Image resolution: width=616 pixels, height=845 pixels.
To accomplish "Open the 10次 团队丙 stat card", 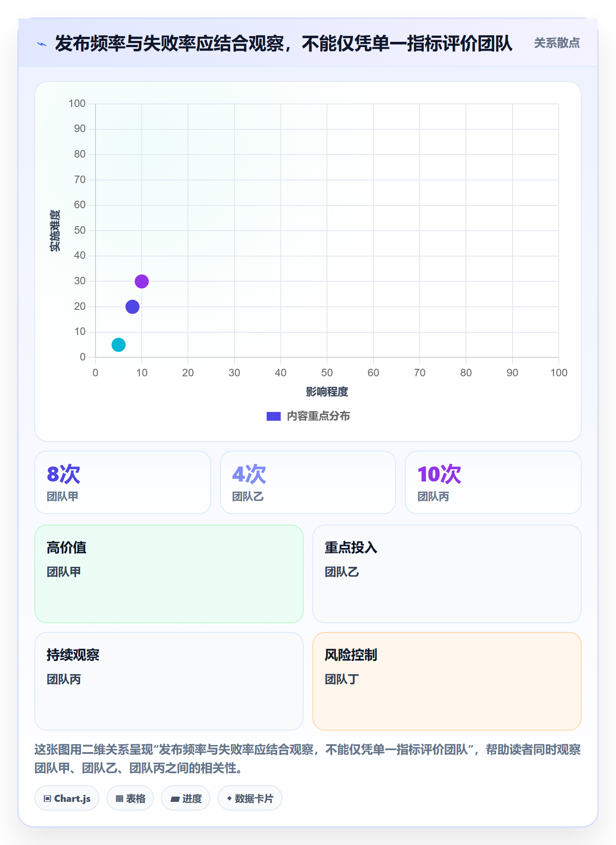I will [493, 482].
